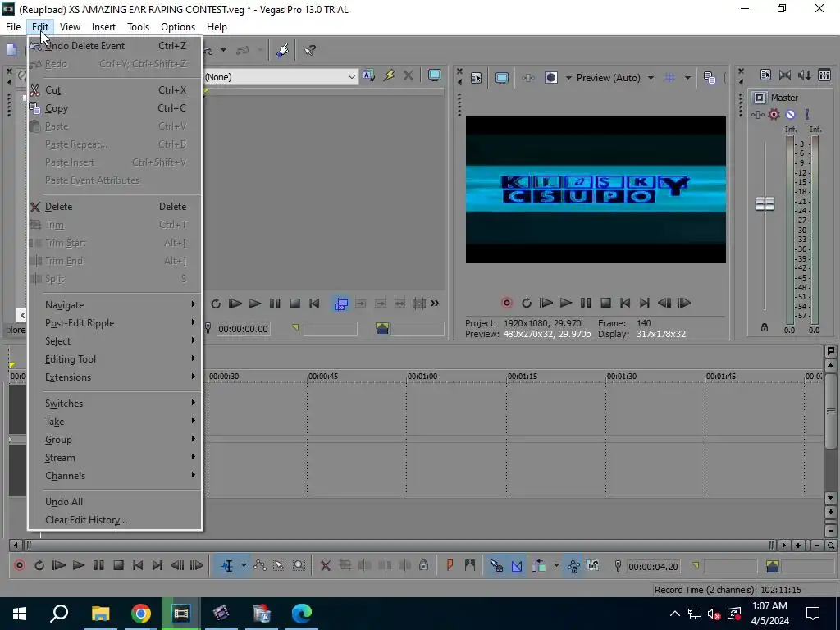Toggle loop playback in preview transport
840x630 pixels.
[527, 304]
